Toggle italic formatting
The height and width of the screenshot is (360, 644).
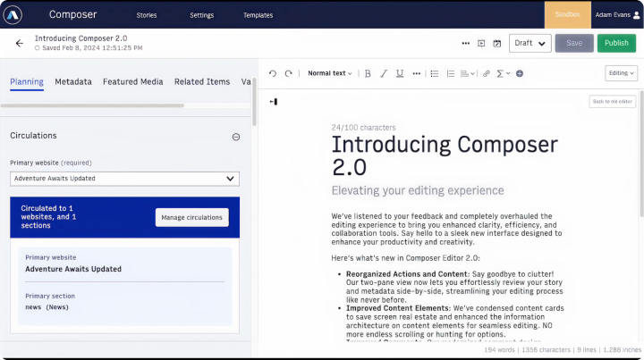point(384,73)
